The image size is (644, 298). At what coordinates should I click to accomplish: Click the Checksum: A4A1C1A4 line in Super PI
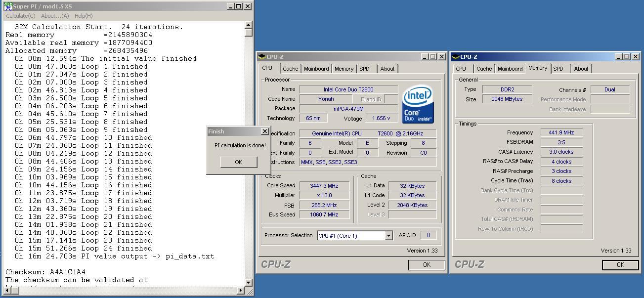(x=45, y=272)
